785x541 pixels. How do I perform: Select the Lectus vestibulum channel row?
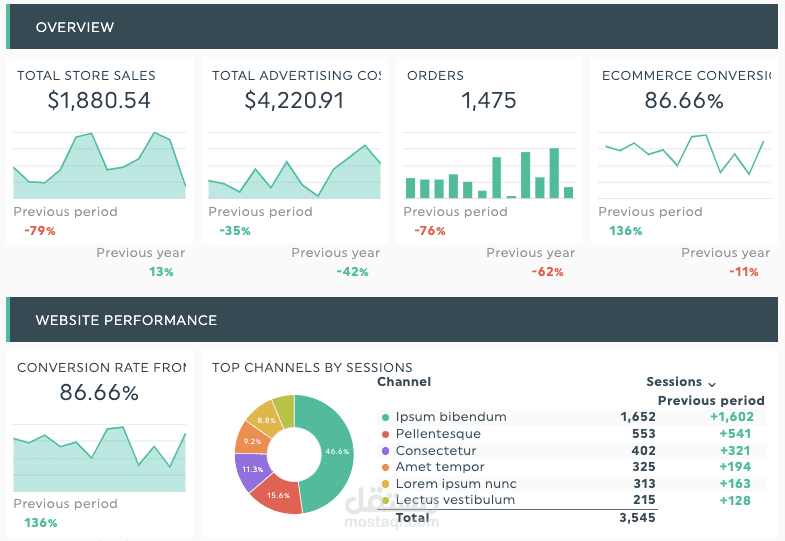[x=571, y=500]
